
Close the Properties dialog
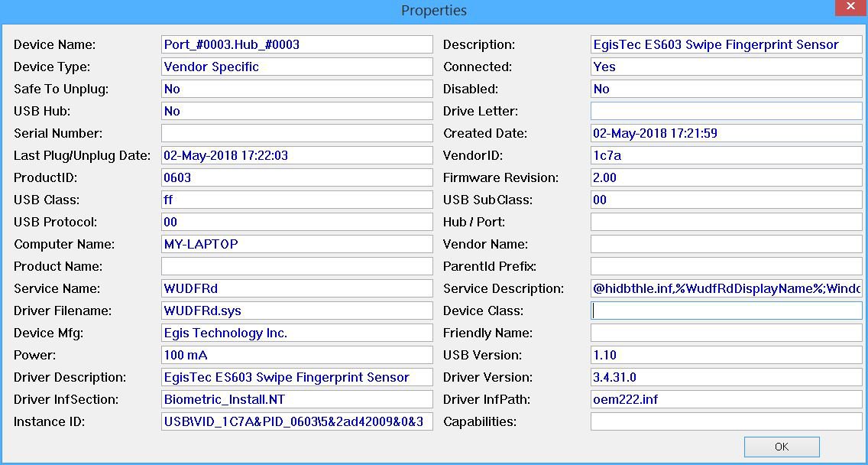852,7
